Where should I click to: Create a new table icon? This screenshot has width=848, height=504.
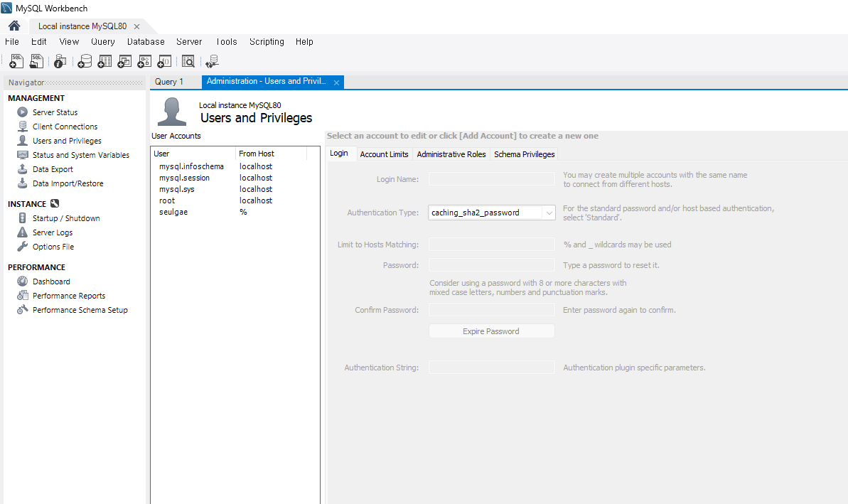104,61
